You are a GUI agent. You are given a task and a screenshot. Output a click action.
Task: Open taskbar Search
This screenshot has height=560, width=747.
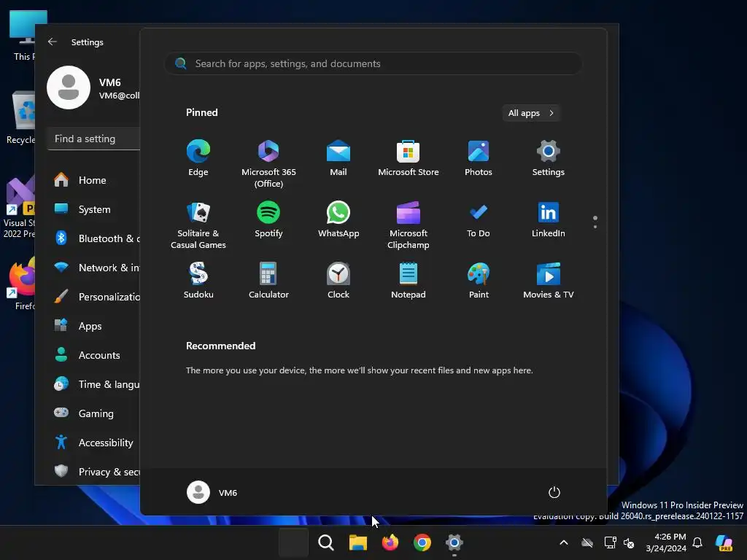tap(326, 542)
